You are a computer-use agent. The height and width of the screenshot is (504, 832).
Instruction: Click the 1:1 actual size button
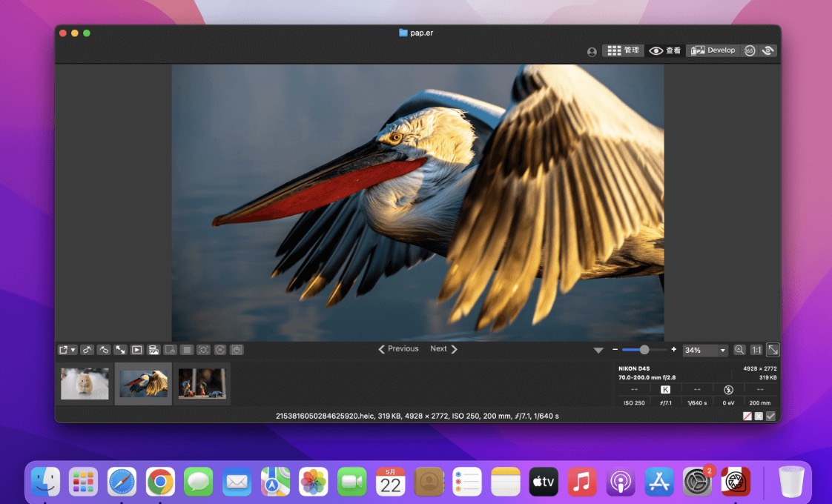[x=756, y=350]
